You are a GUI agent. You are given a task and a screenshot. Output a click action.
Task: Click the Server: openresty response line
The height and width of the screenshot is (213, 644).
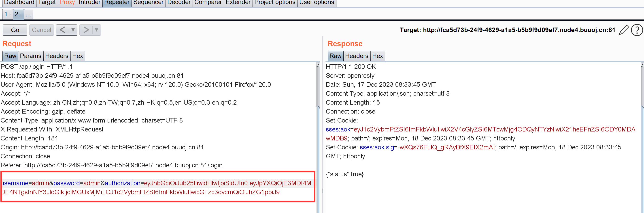click(350, 75)
